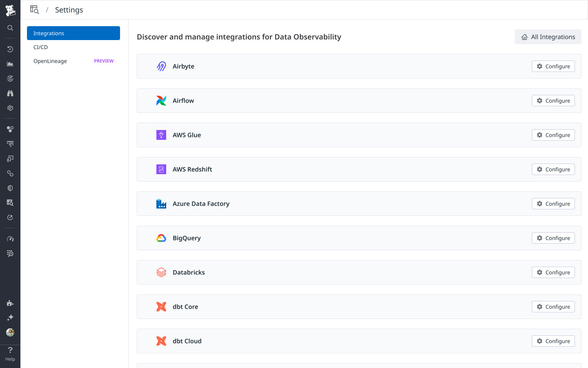588x368 pixels.
Task: Click the PREVIEW badge beside OpenLineage
Action: pos(104,61)
